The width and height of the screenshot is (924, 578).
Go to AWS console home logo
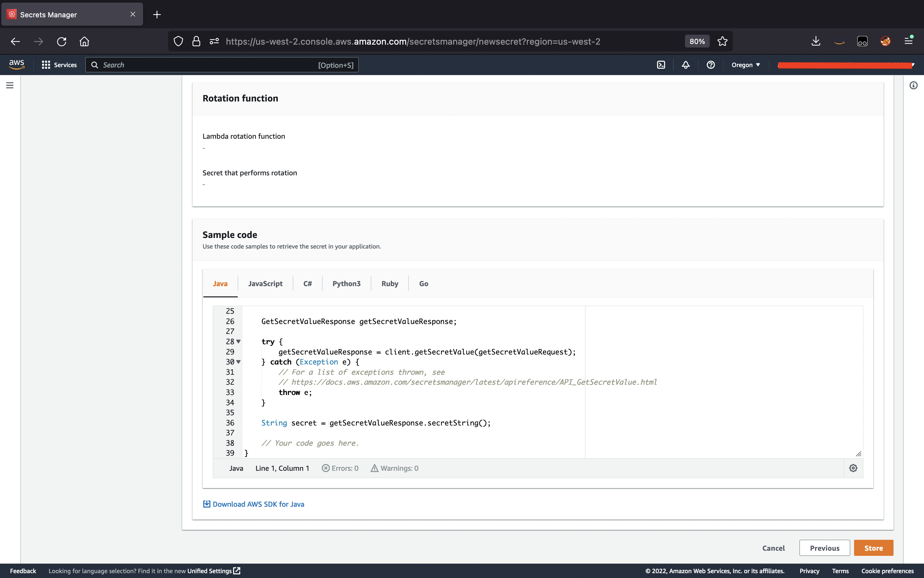pos(17,65)
